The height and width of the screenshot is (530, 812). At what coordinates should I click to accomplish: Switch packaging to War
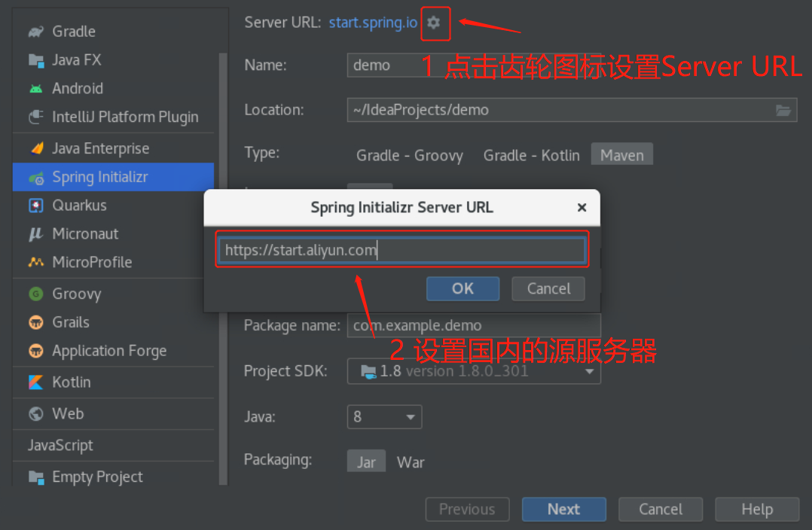(x=411, y=461)
